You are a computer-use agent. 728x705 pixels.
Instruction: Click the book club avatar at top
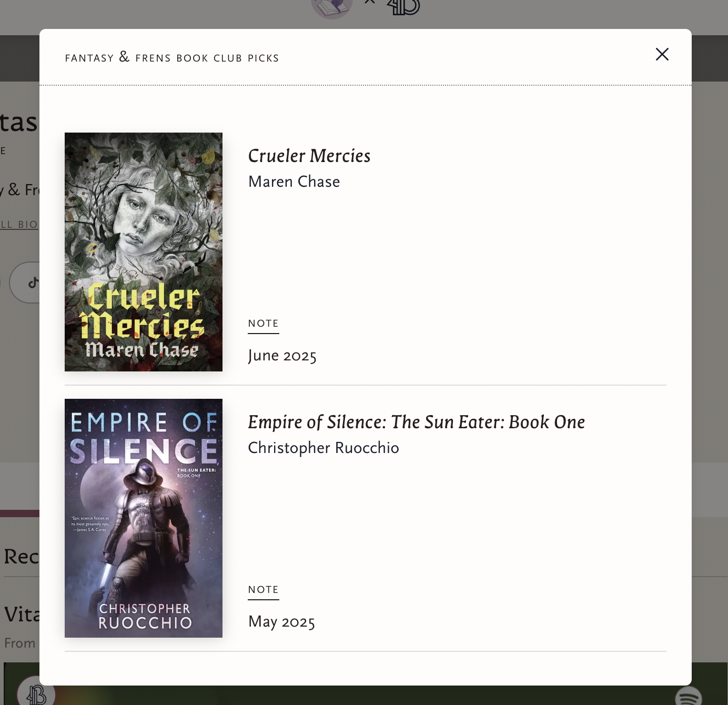pos(332,7)
